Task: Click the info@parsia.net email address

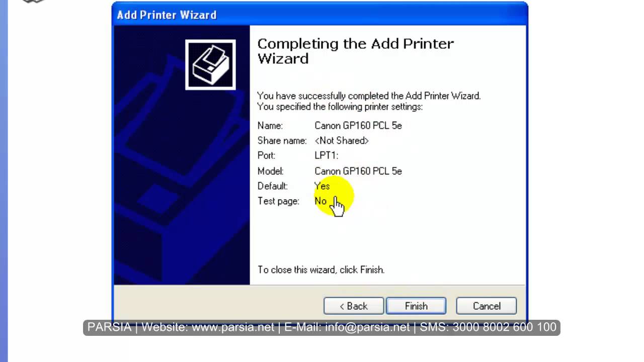Action: 367,327
